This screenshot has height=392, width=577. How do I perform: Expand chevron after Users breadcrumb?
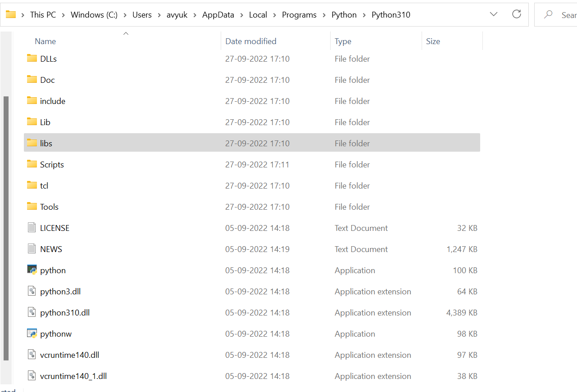click(x=159, y=15)
